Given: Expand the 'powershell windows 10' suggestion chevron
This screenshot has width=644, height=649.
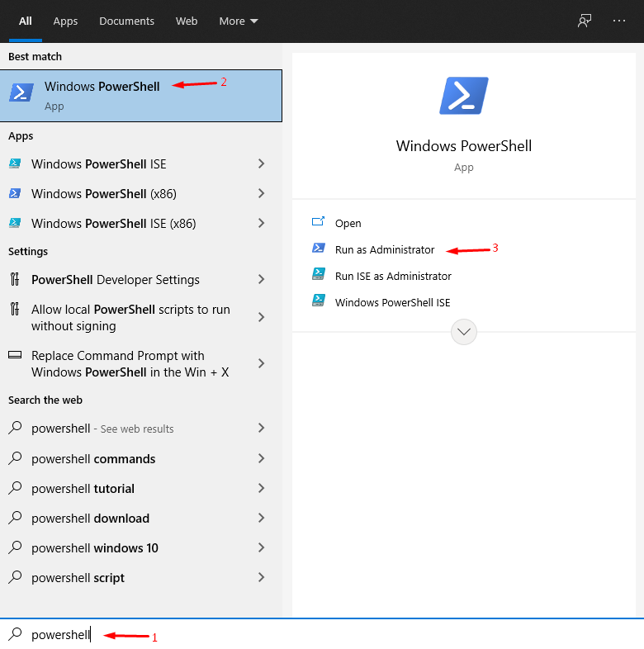Looking at the screenshot, I should point(261,547).
